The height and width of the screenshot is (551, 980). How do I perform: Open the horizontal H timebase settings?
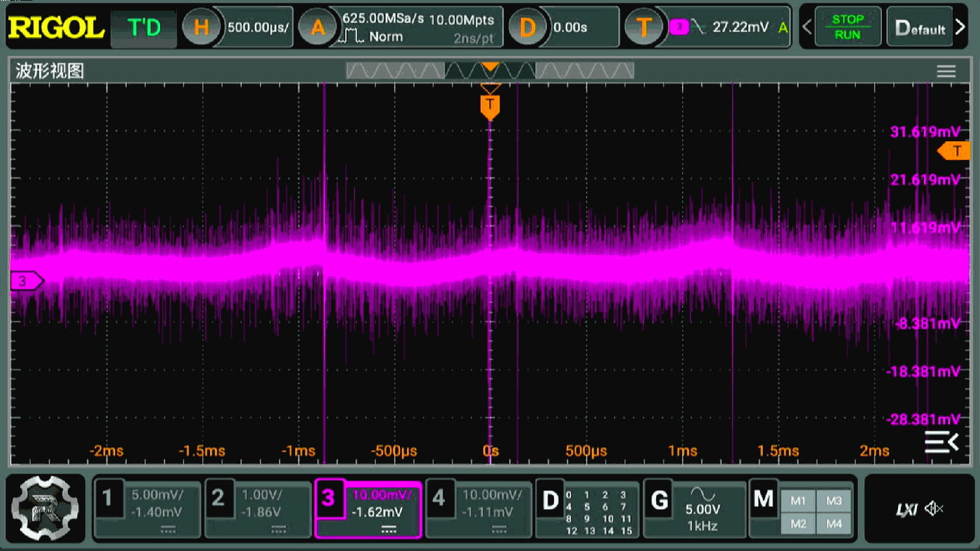(x=201, y=27)
